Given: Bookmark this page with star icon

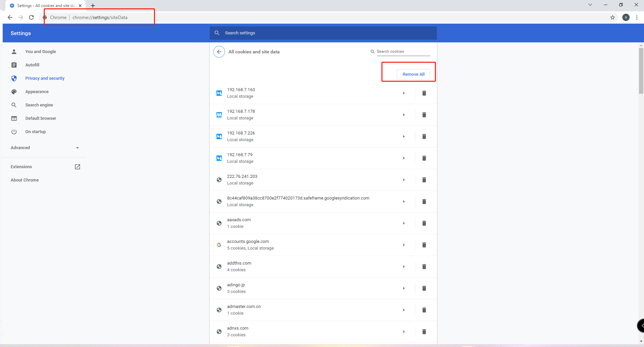Looking at the screenshot, I should 613,17.
